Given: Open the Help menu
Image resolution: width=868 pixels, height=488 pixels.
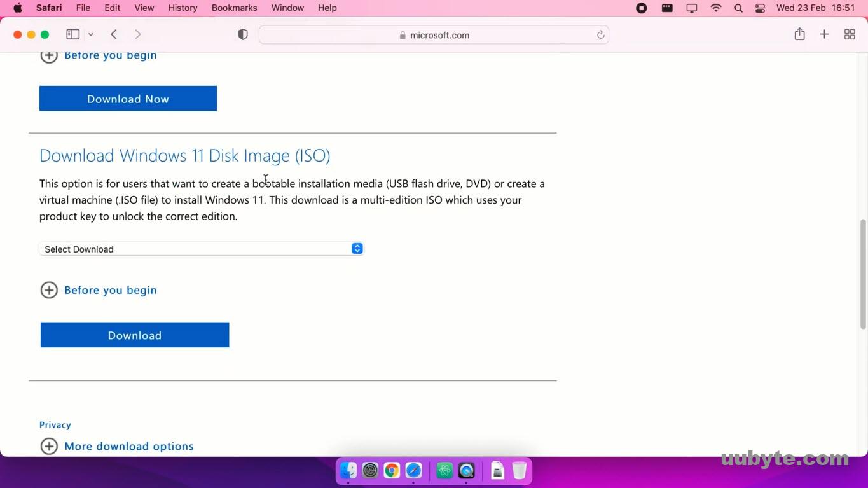Looking at the screenshot, I should click(x=327, y=8).
